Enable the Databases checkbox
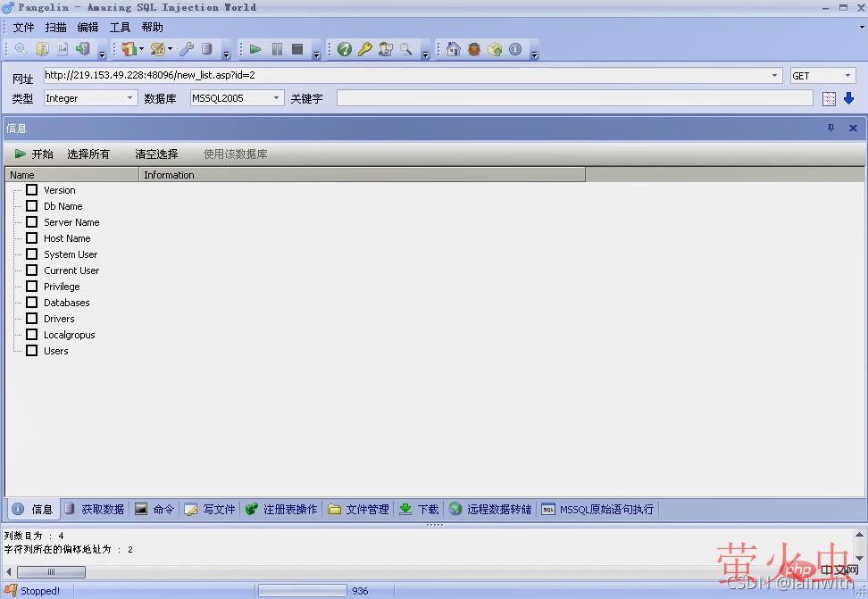This screenshot has width=868, height=599. (31, 303)
